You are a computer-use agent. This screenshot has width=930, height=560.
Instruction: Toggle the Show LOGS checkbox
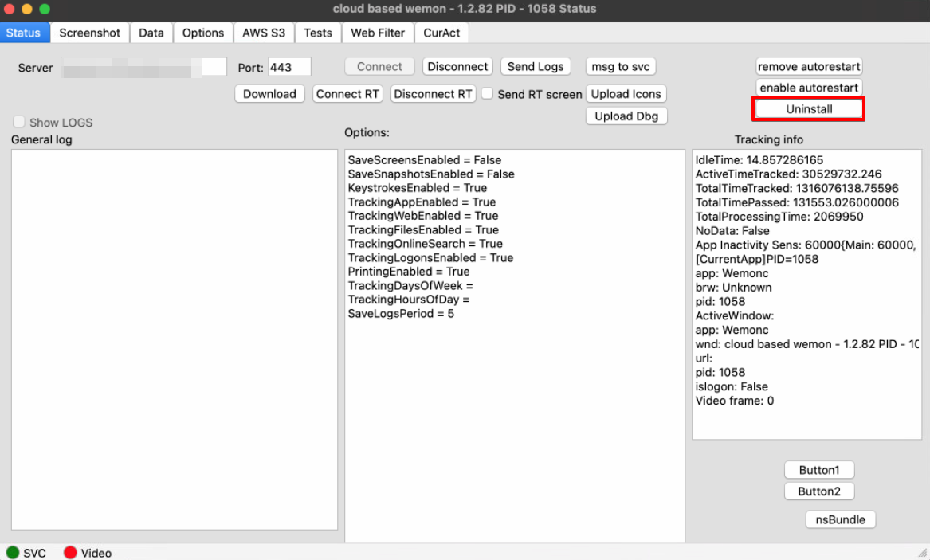click(18, 123)
